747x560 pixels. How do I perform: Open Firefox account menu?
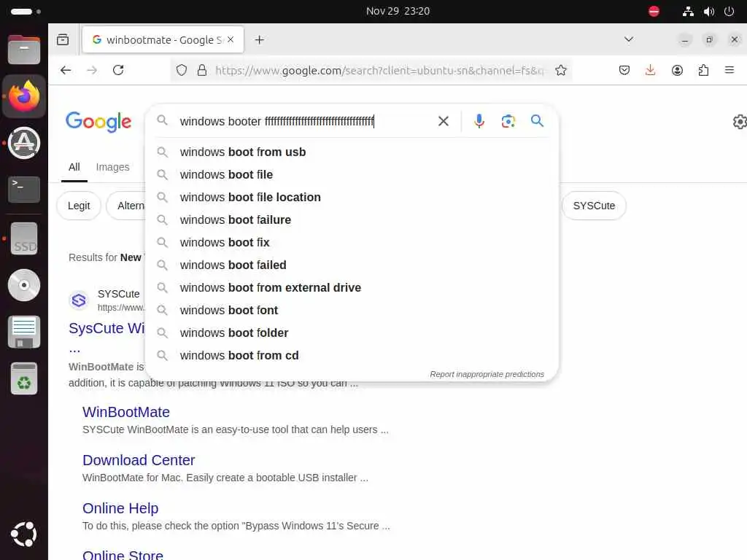point(677,71)
